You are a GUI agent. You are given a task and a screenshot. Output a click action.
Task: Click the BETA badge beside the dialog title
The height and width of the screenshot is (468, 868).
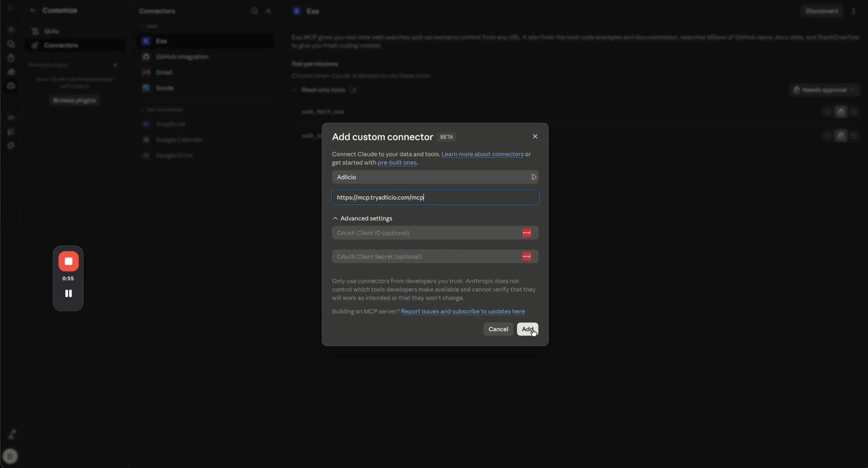coord(446,137)
